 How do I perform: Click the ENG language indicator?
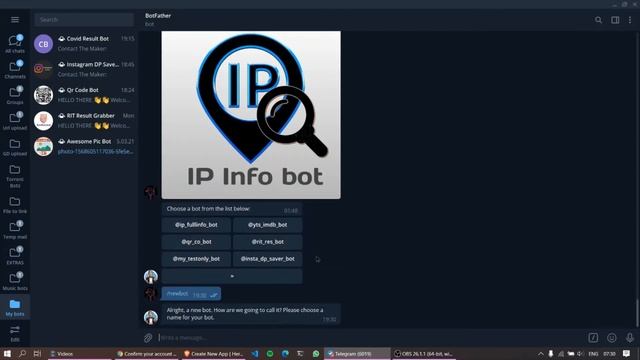pos(593,354)
